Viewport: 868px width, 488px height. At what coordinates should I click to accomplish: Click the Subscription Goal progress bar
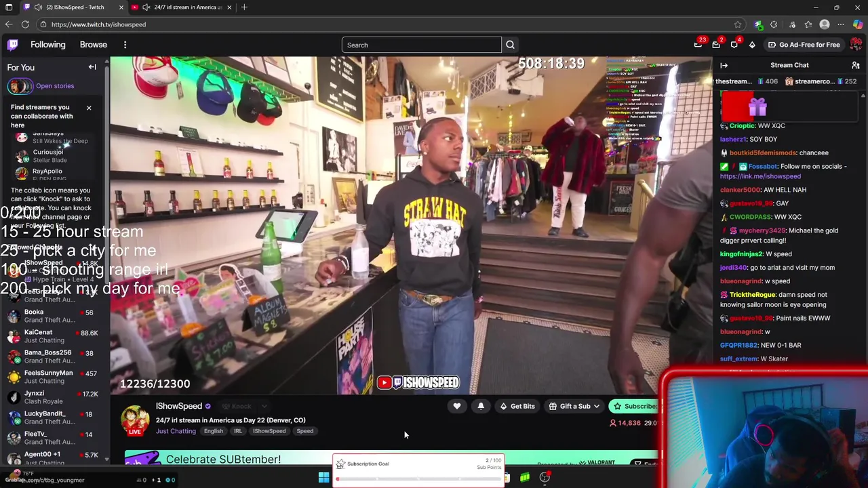[418, 479]
